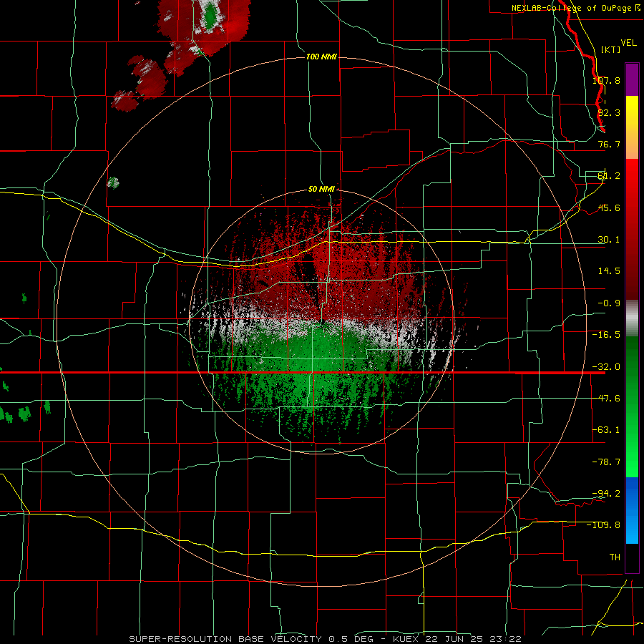644x644 pixels.
Task: Click the -32.0 velocity scale value
Action: [606, 367]
